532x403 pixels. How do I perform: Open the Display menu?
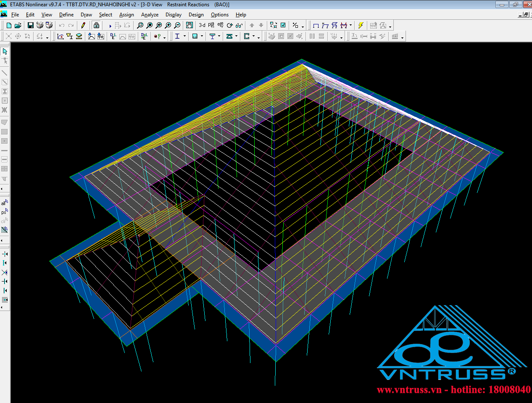174,15
